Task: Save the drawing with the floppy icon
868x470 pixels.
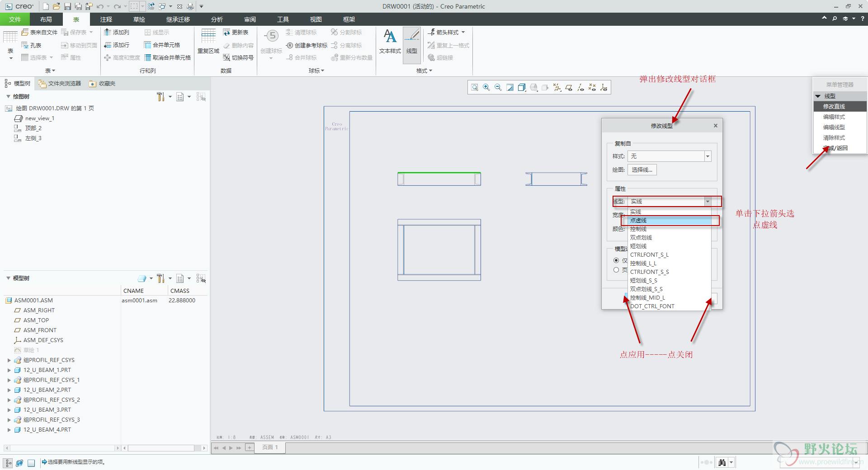Action: tap(67, 6)
